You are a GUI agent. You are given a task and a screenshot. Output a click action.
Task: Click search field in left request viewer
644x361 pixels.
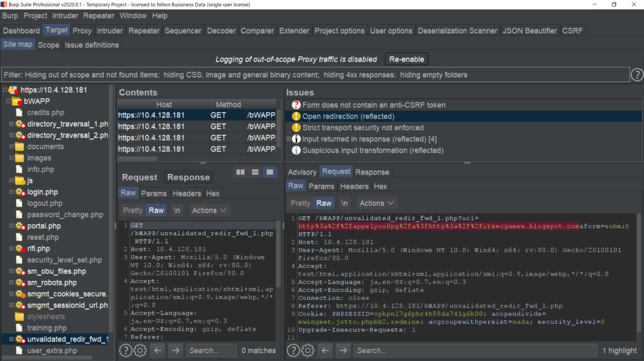[211, 350]
